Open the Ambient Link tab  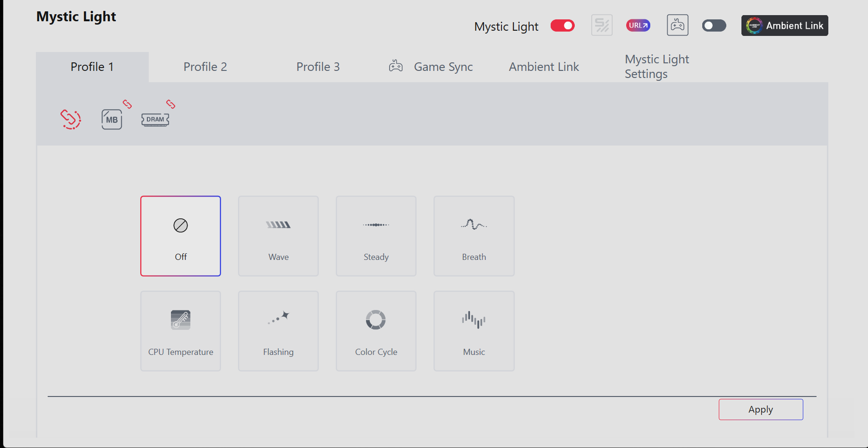(x=544, y=67)
